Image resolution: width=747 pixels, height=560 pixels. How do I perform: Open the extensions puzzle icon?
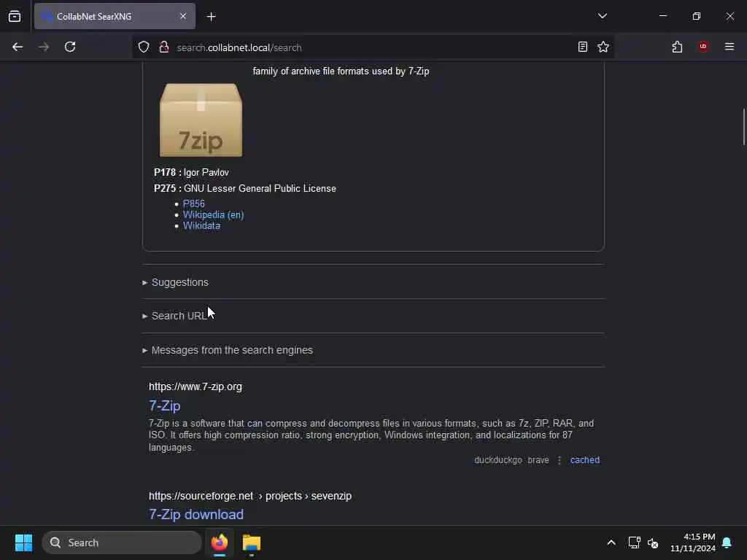[677, 47]
